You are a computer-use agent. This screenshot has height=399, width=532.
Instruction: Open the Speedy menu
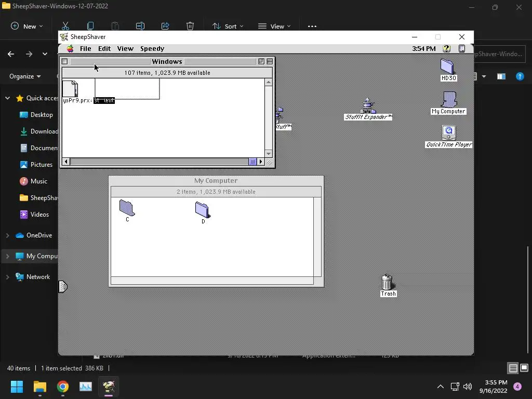tap(152, 48)
